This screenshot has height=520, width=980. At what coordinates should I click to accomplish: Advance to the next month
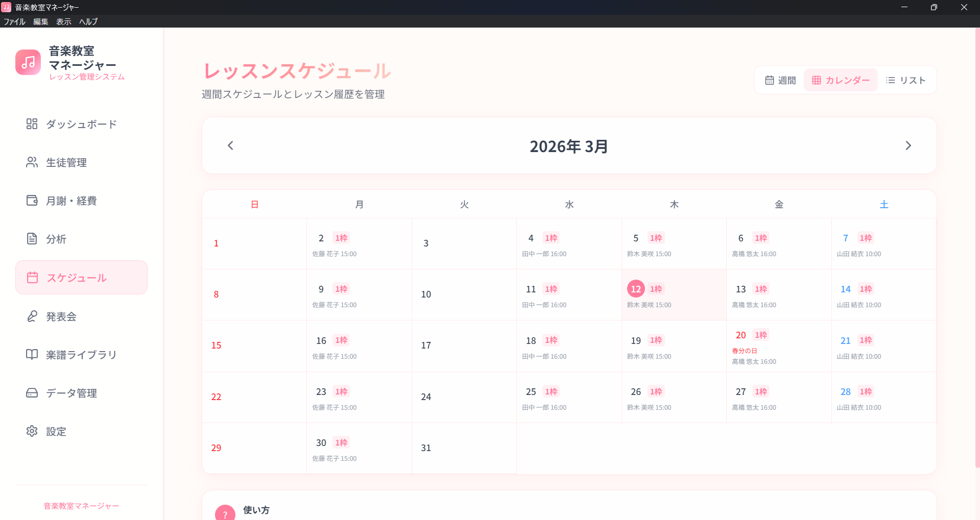908,145
